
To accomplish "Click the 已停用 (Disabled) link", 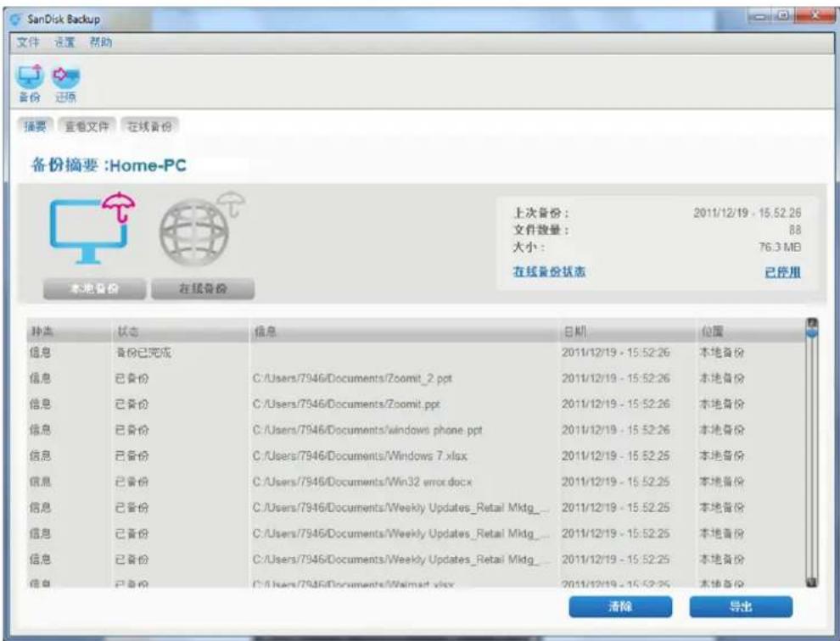I will [x=782, y=272].
